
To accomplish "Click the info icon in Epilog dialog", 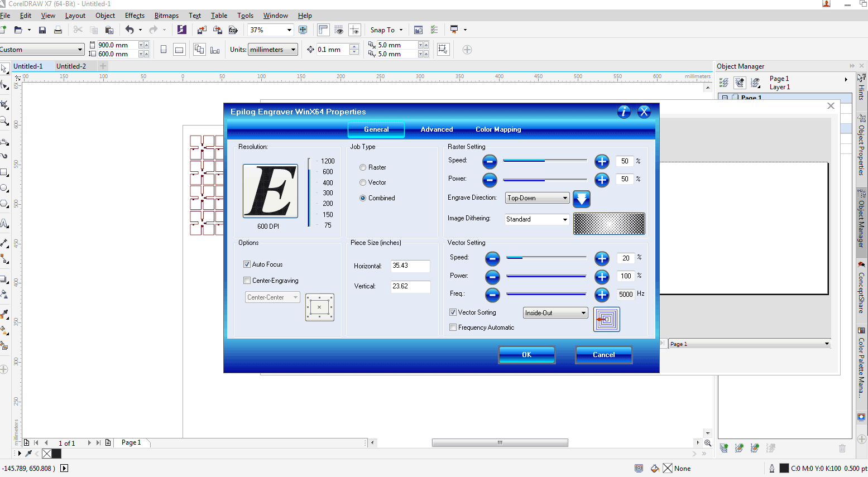I will click(624, 112).
